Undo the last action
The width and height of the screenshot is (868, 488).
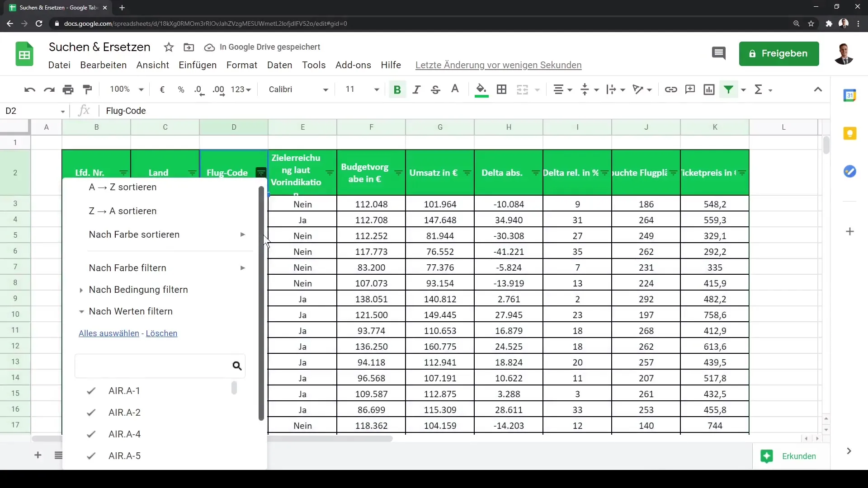click(x=30, y=89)
